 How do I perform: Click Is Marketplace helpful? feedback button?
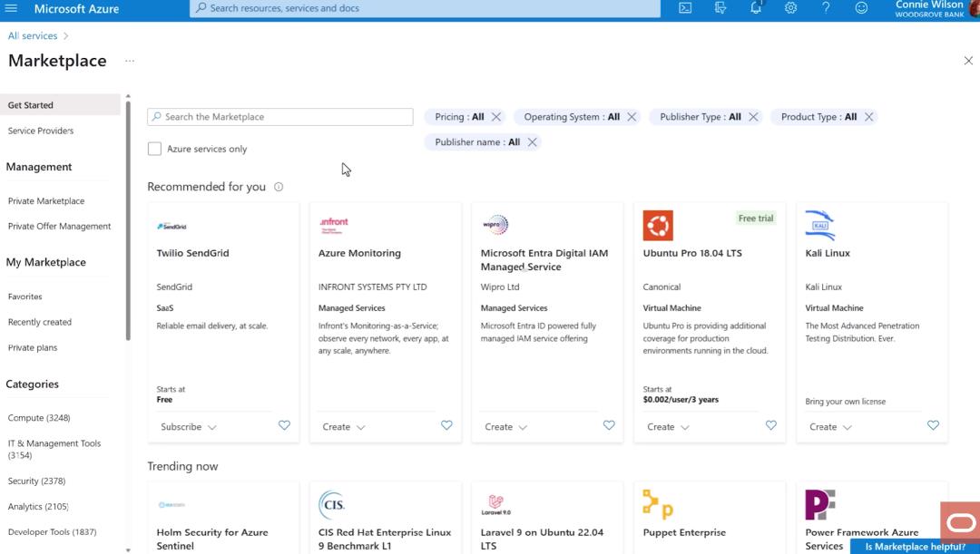point(915,547)
